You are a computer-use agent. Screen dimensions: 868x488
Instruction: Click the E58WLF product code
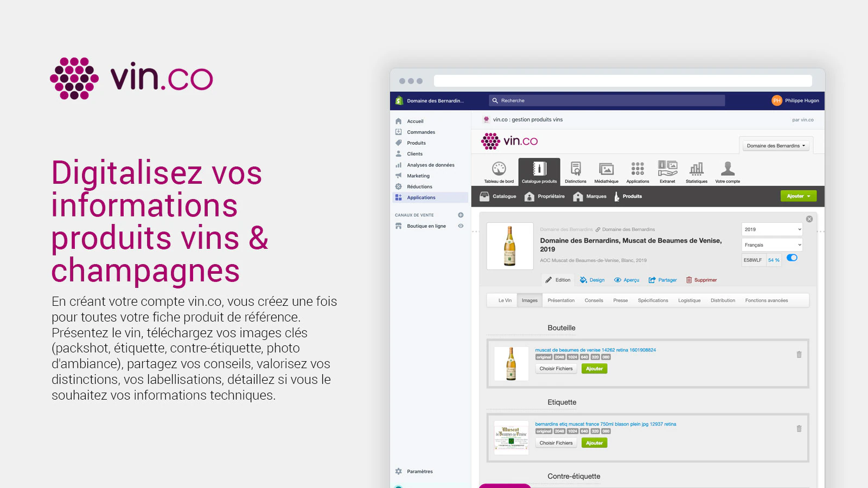[754, 260]
